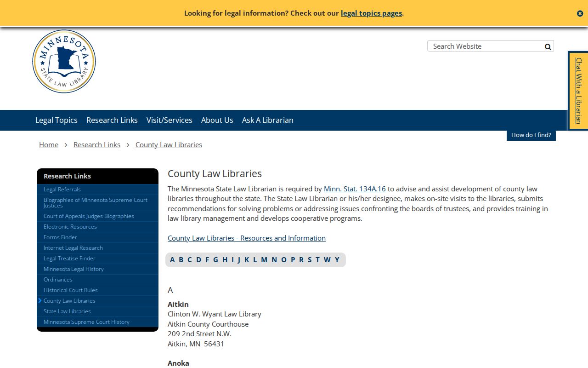Click the Minnesota State Law Library logo
The width and height of the screenshot is (588, 368).
(64, 62)
